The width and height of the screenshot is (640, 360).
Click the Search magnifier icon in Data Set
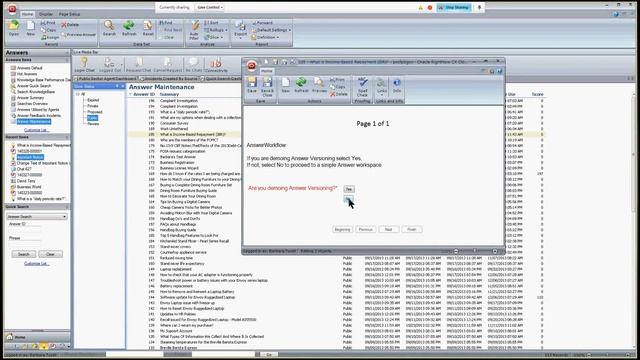[x=109, y=29]
